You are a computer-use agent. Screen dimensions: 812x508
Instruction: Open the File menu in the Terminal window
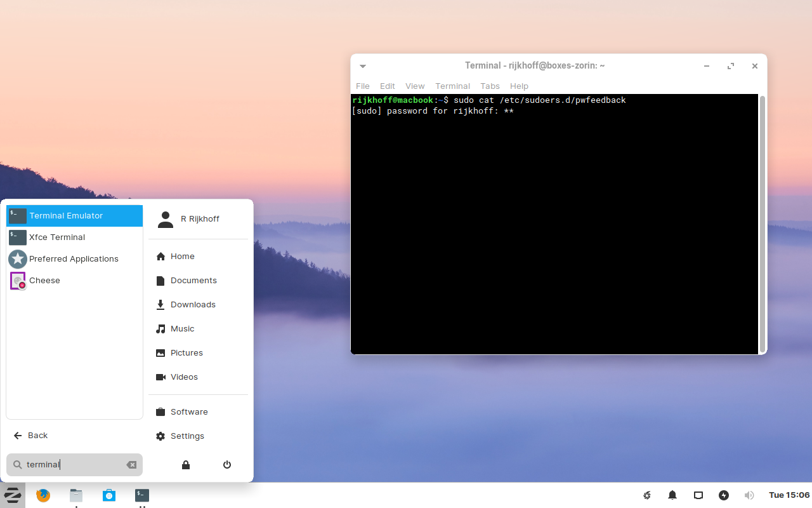(363, 86)
